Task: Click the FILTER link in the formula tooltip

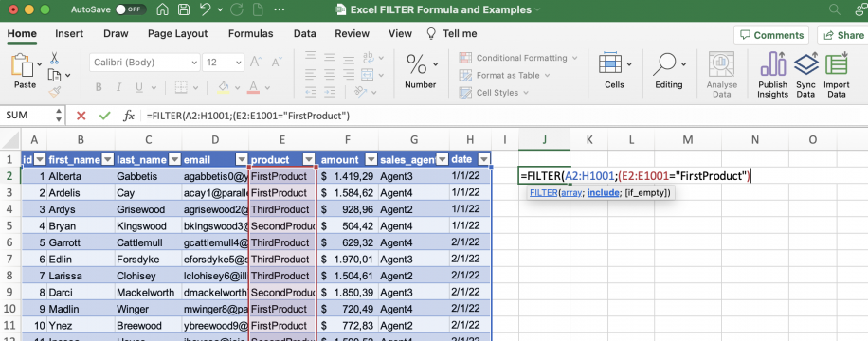Action: (543, 192)
